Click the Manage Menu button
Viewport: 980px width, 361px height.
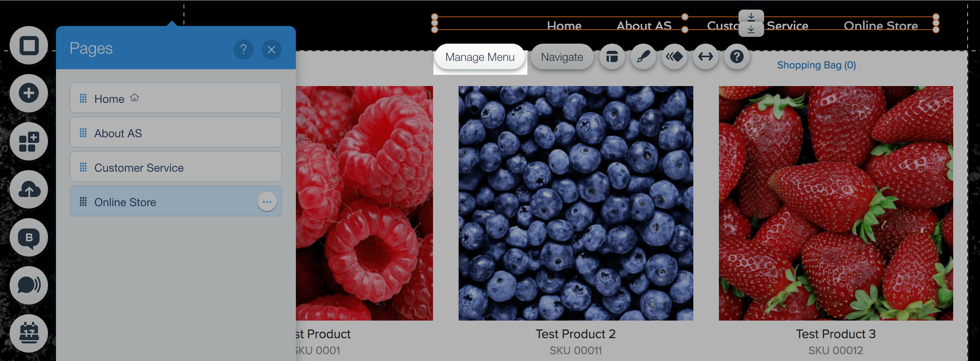pyautogui.click(x=480, y=57)
